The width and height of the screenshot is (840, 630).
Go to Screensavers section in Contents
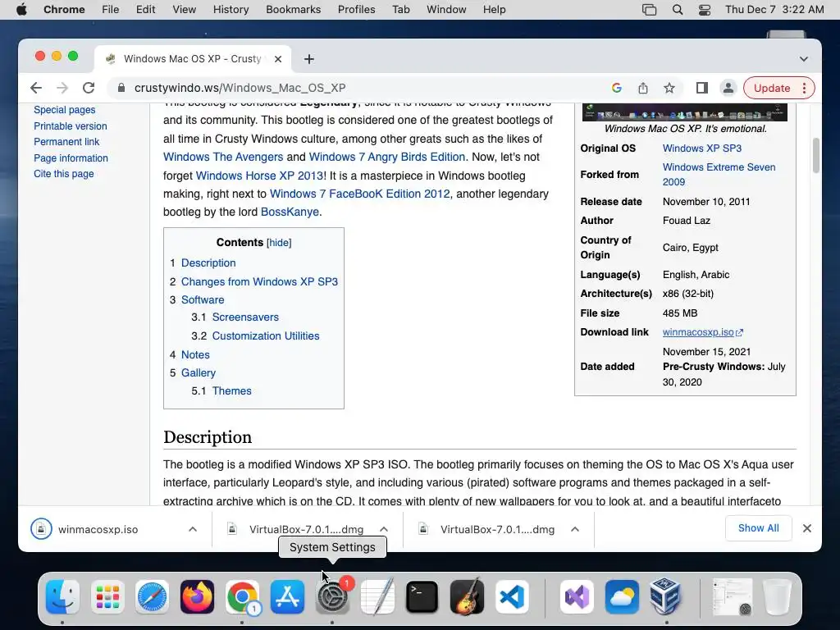point(245,317)
